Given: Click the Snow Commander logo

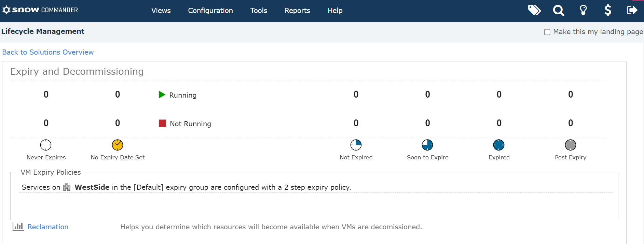Looking at the screenshot, I should tap(40, 10).
